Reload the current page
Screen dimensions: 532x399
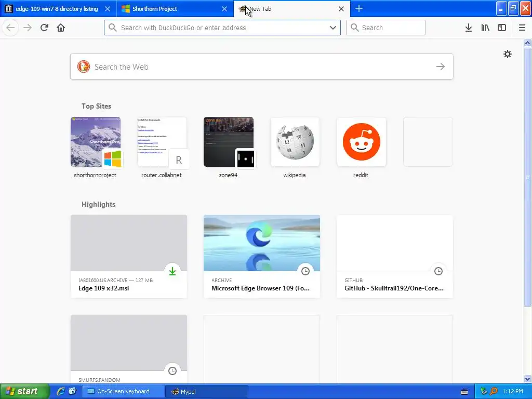(44, 28)
